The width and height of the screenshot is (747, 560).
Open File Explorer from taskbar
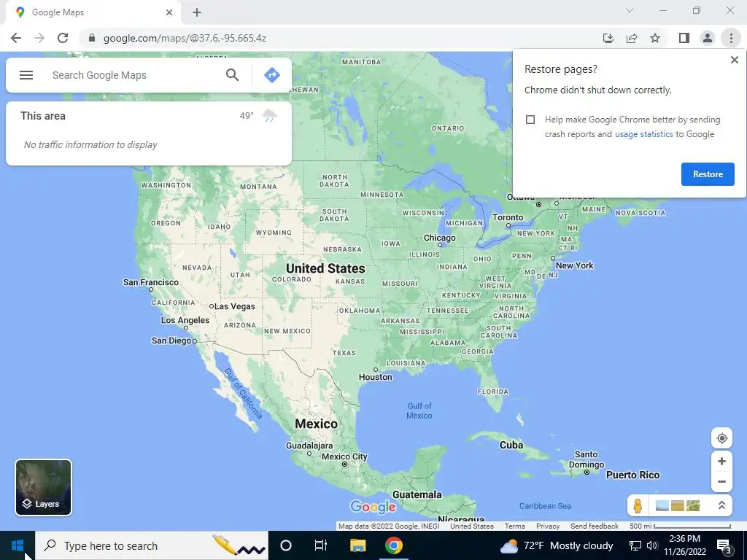(x=357, y=545)
